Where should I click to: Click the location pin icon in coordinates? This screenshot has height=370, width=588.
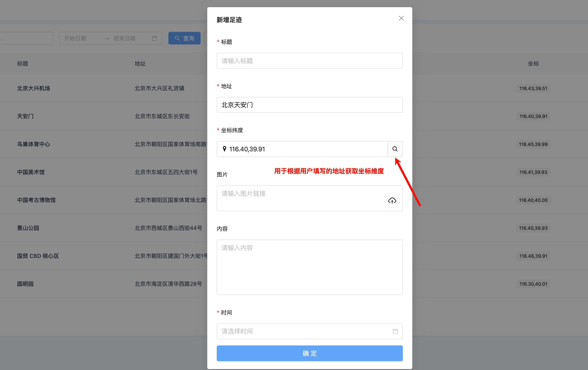[224, 149]
